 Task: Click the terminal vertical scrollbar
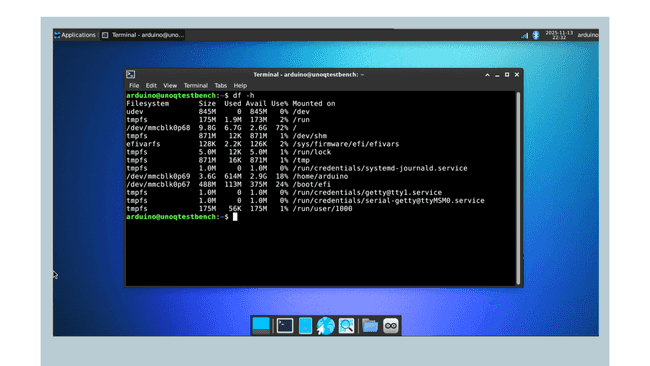[x=518, y=188]
